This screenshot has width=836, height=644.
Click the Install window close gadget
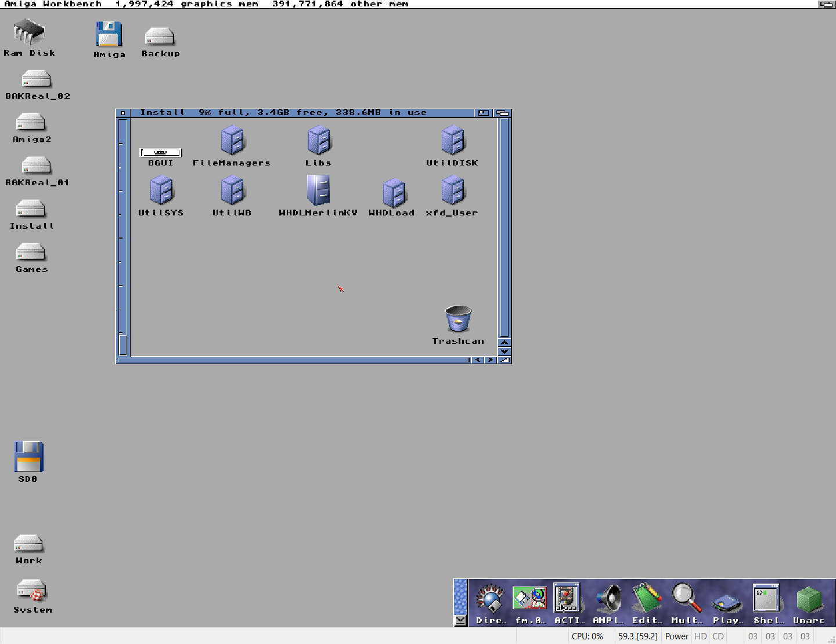click(x=122, y=113)
